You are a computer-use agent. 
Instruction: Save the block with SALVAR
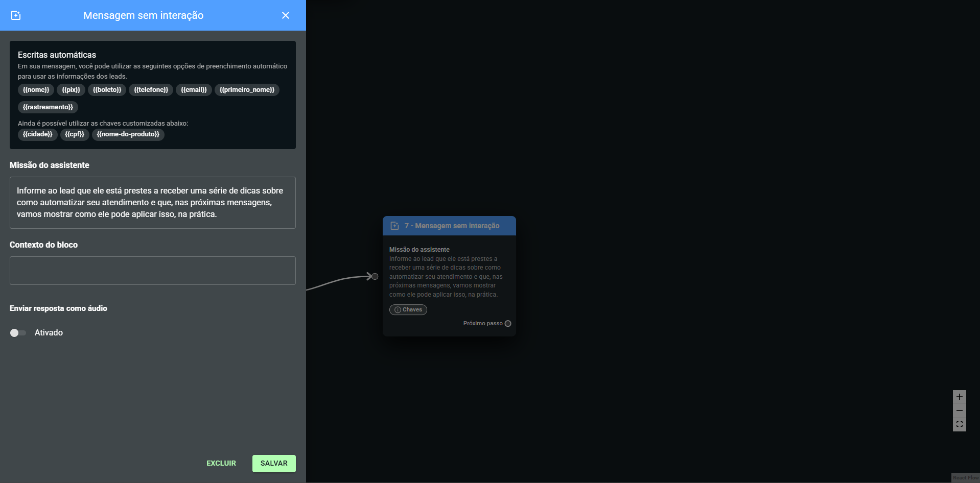tap(274, 463)
